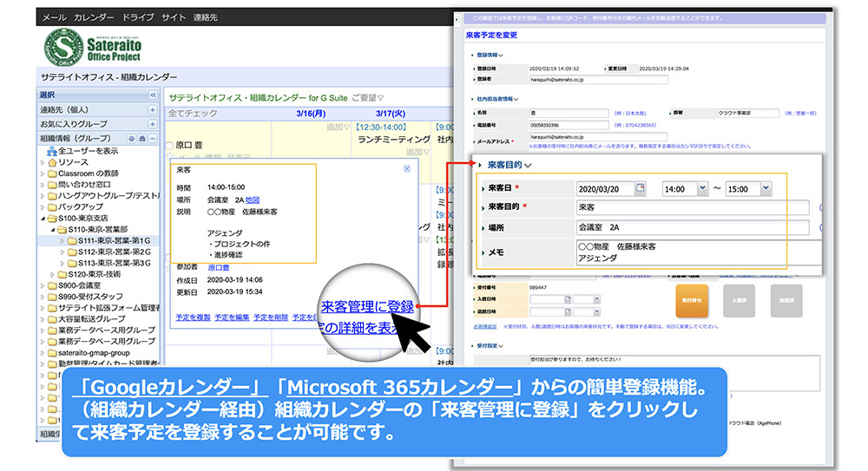Click the Sateraito Office Project logo
Screen dimensions: 868x471
(x=93, y=48)
